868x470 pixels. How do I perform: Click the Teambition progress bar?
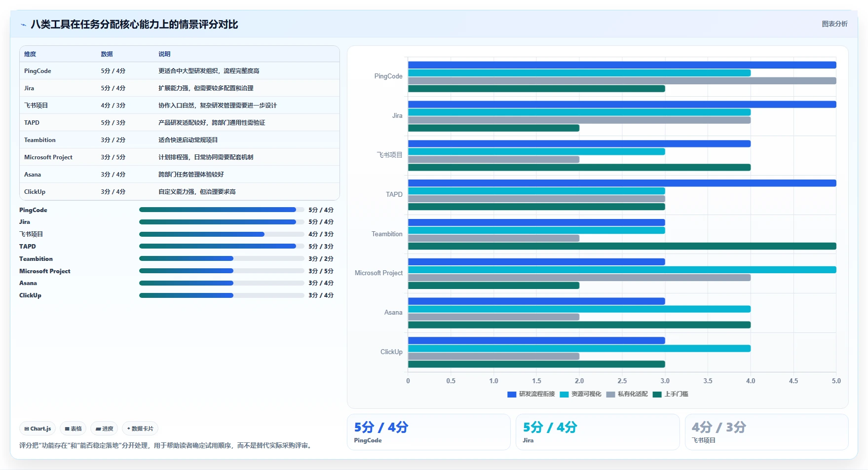(222, 258)
